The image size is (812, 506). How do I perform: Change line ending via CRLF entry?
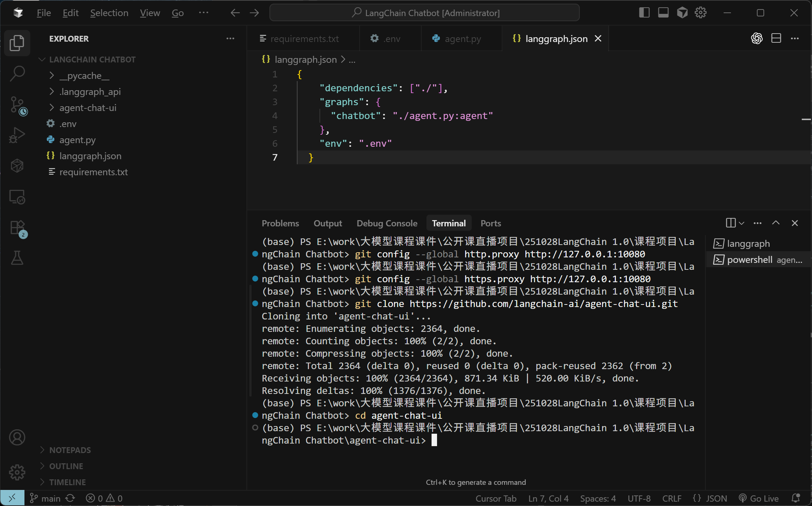672,498
